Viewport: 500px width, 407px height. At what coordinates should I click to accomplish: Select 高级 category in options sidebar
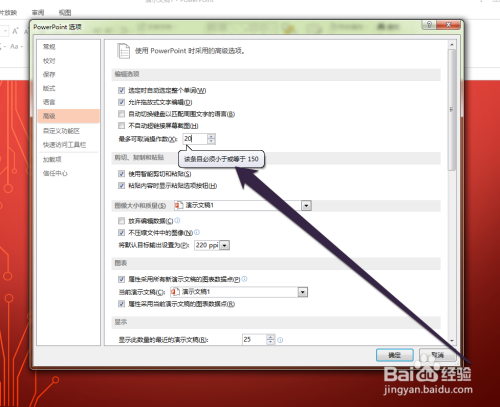[68, 116]
